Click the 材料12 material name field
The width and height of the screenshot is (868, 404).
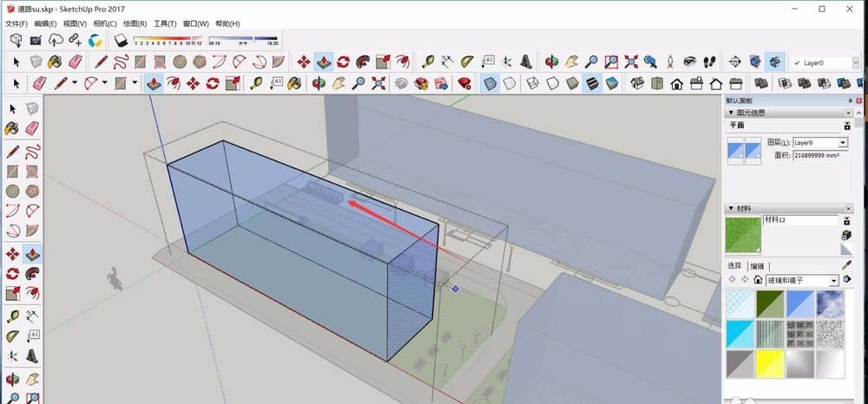(800, 220)
